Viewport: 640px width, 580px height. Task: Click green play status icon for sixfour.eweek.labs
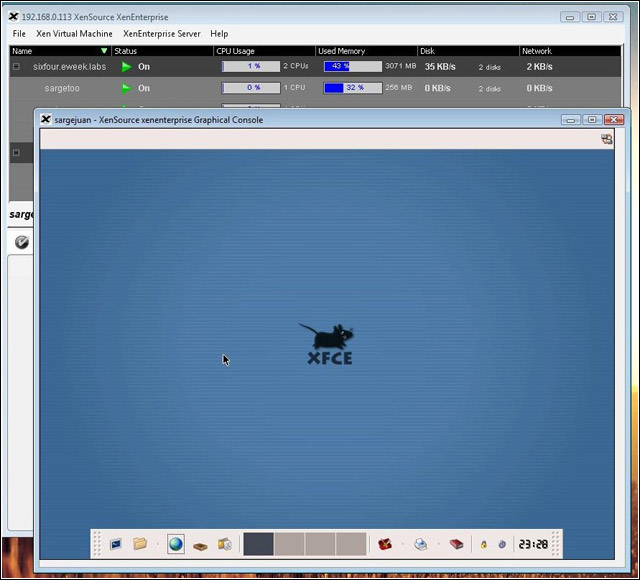[126, 67]
